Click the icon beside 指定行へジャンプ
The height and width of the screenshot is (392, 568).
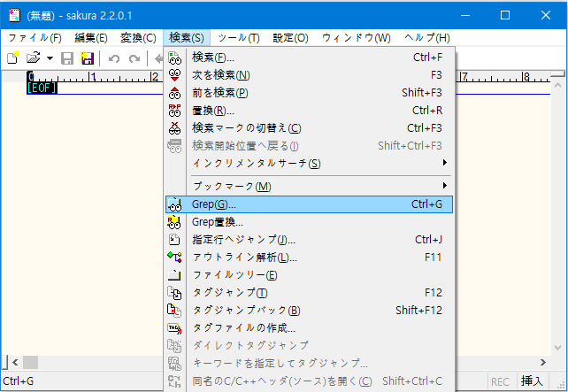pyautogui.click(x=174, y=240)
